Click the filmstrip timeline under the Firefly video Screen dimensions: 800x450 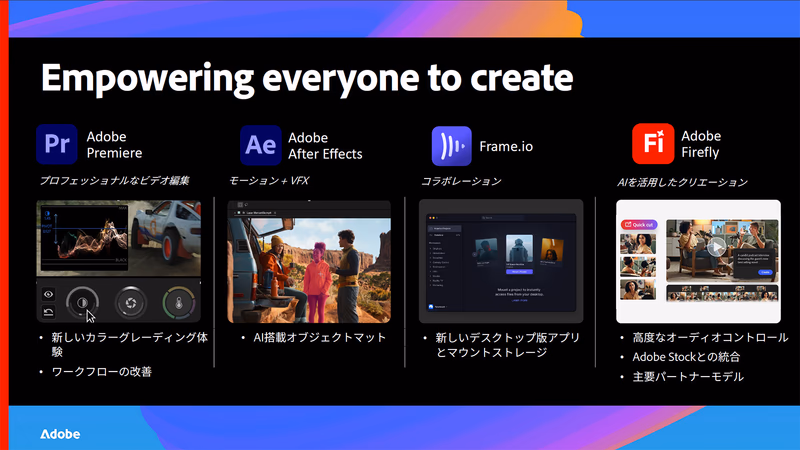[722, 293]
